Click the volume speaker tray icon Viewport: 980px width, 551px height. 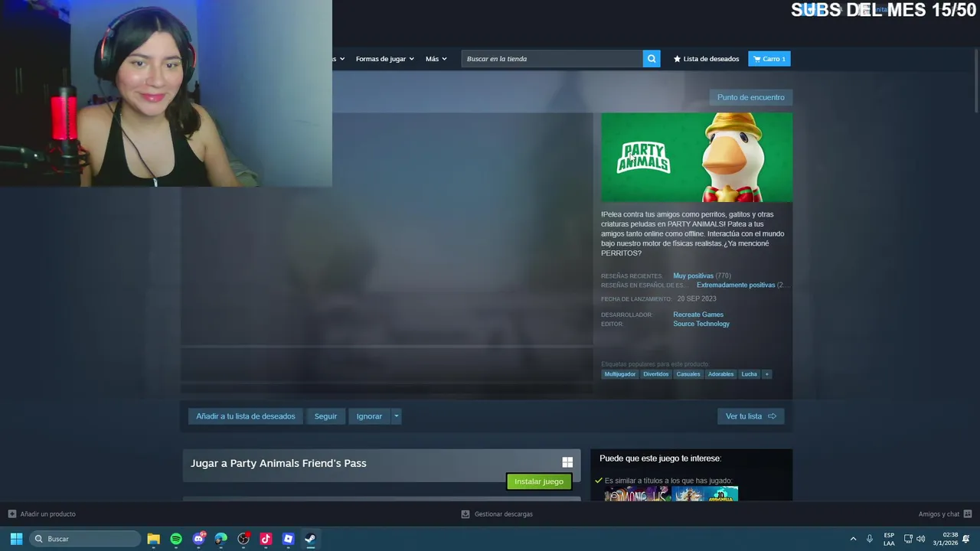tap(920, 539)
